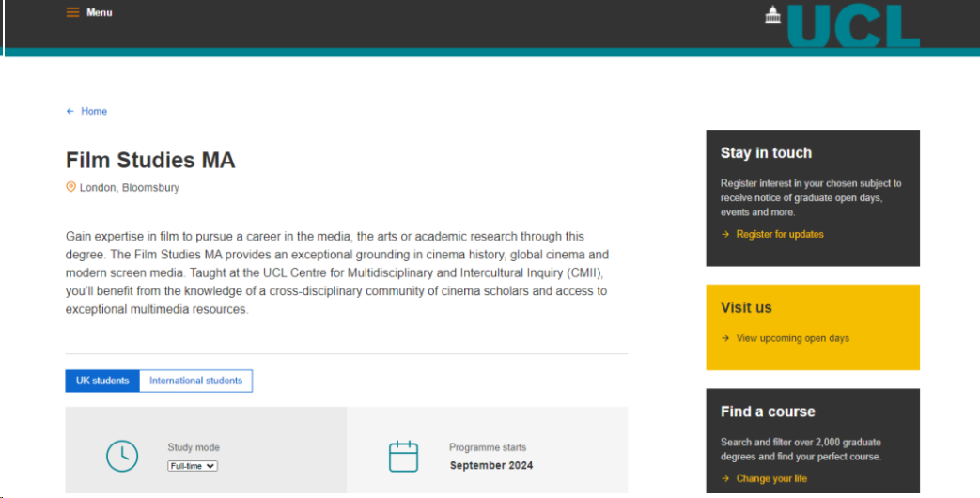Click the location pin icon

pyautogui.click(x=70, y=187)
